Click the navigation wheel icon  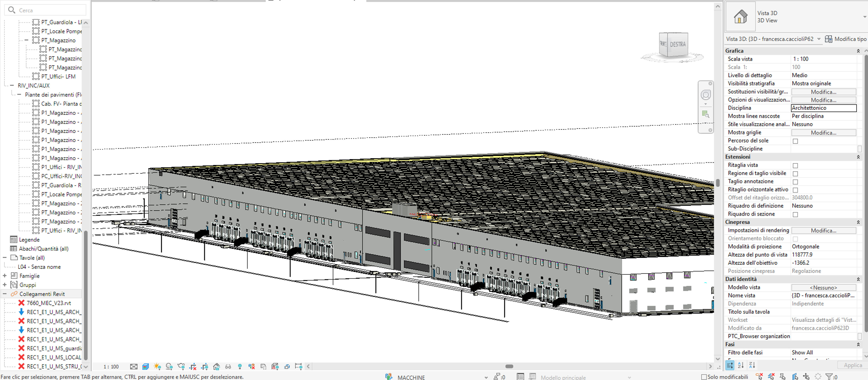[705, 95]
